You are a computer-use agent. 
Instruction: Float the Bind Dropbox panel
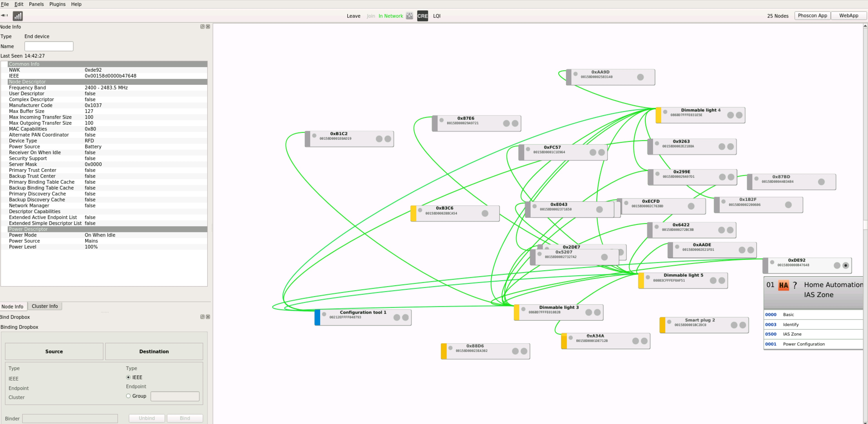click(202, 317)
